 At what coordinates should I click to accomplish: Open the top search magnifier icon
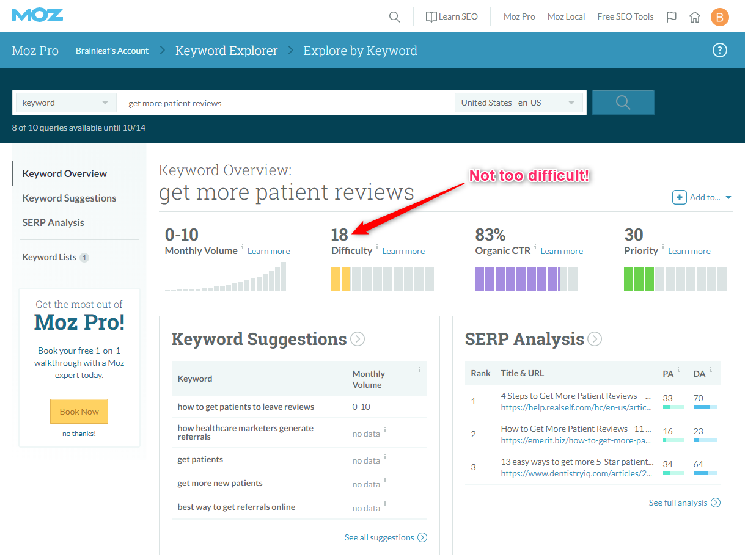pos(395,16)
